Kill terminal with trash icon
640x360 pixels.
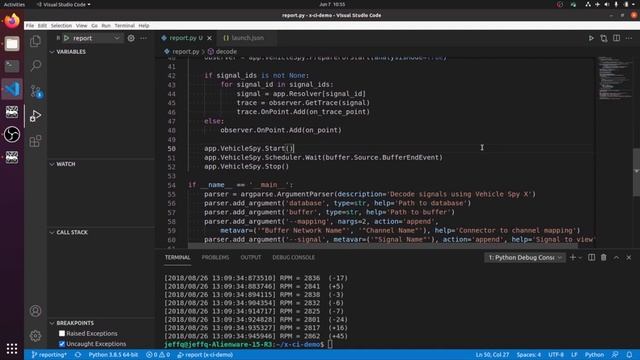pos(604,257)
